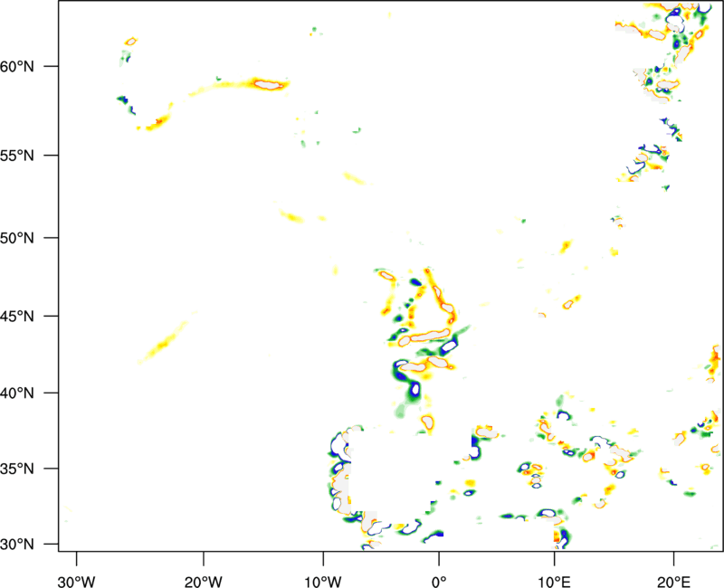The height and width of the screenshot is (588, 724).
Task: Click the 50°N latitude label
Action: (17, 238)
